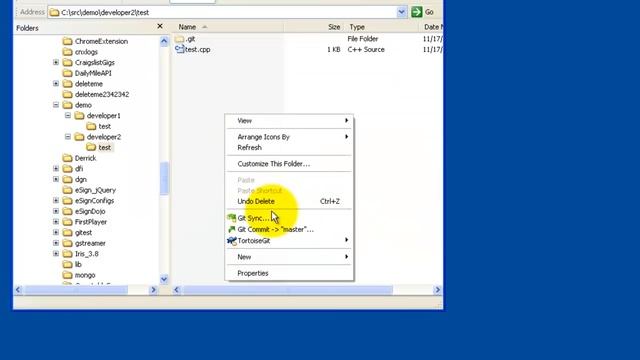Expand the dfi tree node

56,169
